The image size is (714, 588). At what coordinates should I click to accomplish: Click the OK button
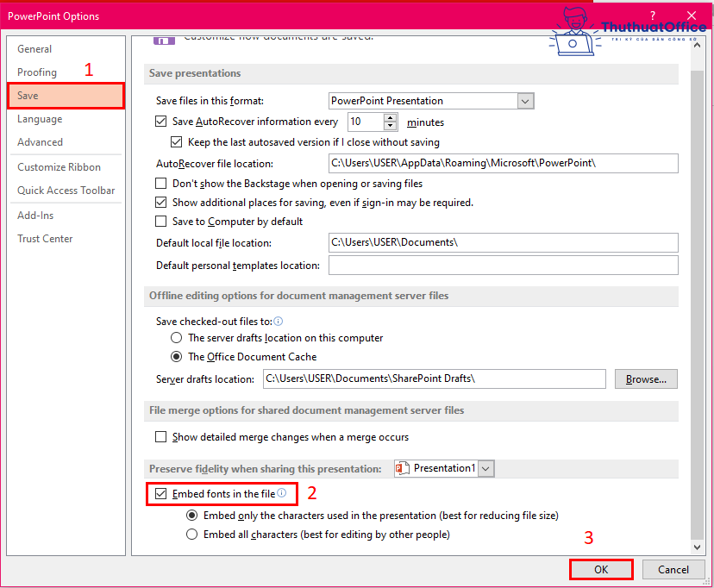pyautogui.click(x=601, y=569)
